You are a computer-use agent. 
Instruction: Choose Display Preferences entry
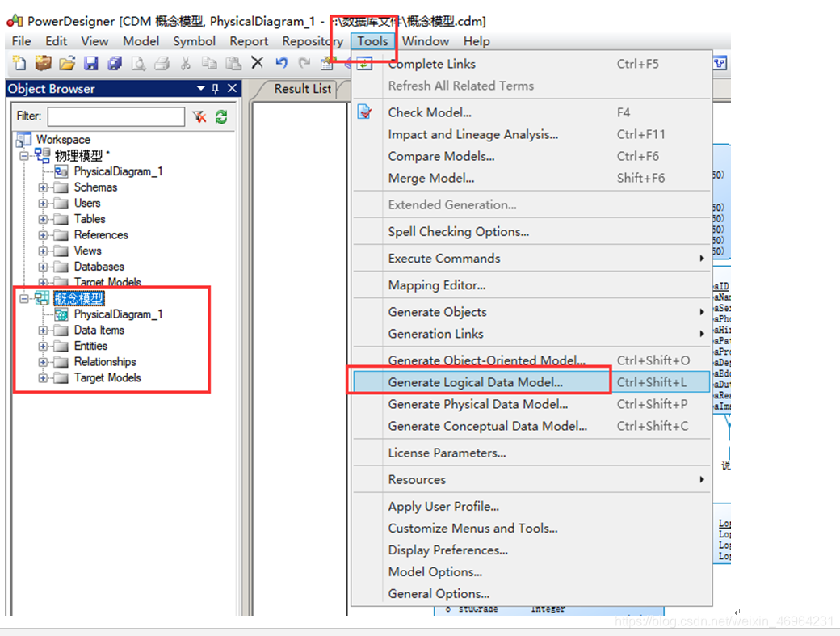pyautogui.click(x=531, y=550)
